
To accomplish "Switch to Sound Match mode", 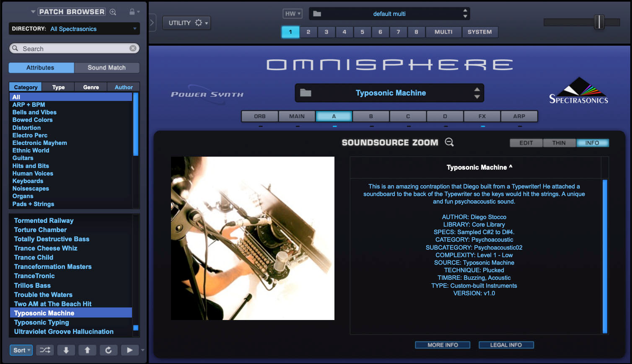I will (107, 67).
